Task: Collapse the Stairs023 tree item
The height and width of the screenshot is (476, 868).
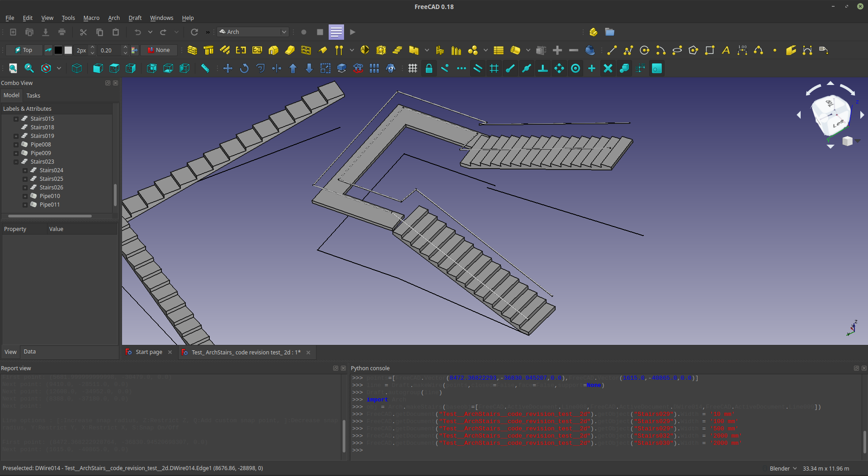Action: click(16, 162)
